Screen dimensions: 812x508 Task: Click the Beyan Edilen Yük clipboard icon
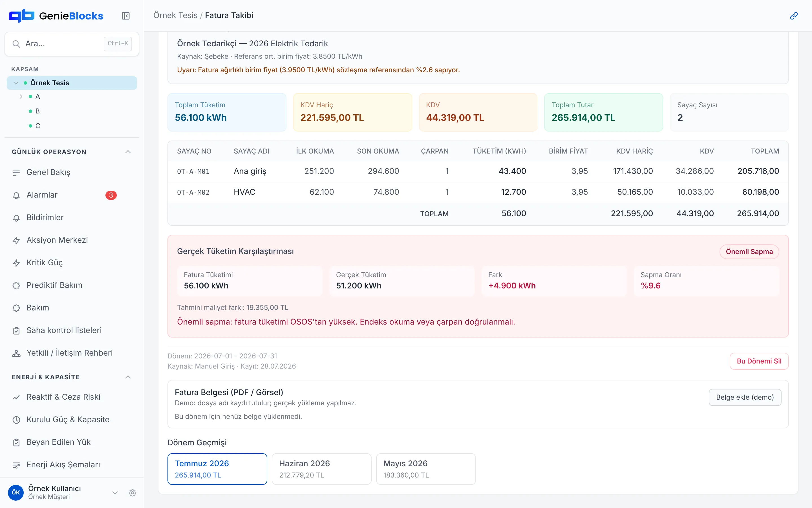pos(16,442)
